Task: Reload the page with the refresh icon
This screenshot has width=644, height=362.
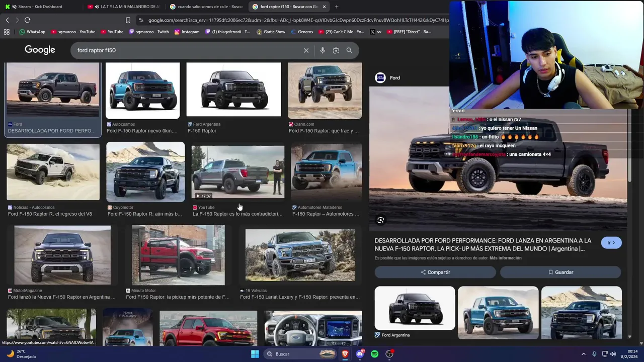Action: (27, 20)
